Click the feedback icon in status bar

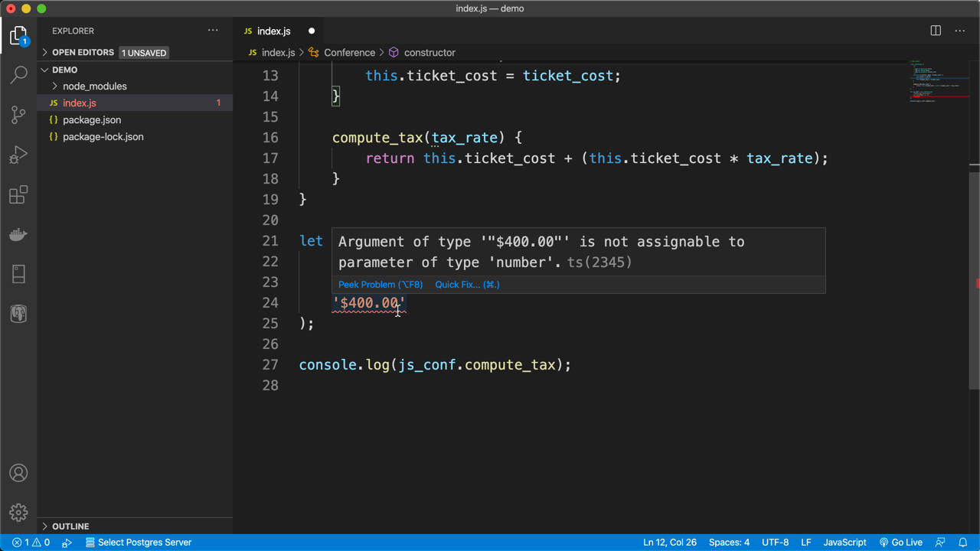(x=940, y=543)
